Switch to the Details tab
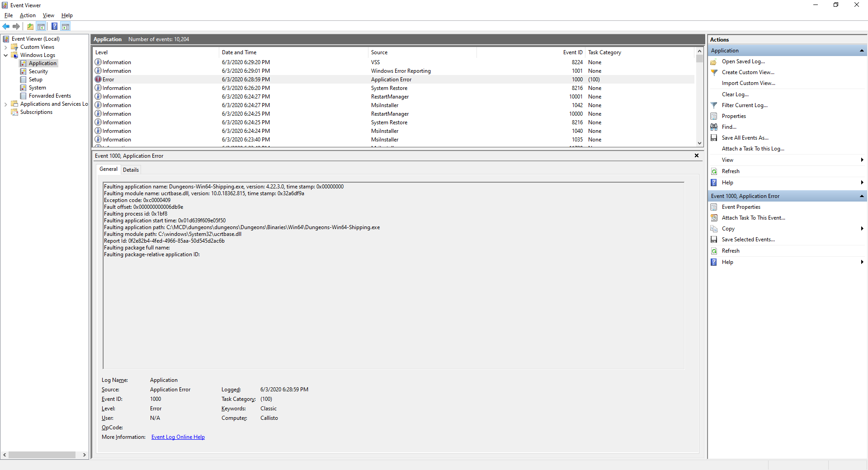This screenshot has height=470, width=868. pos(131,170)
